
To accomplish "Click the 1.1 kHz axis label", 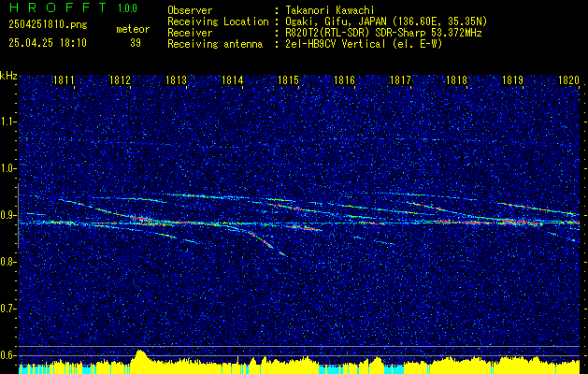I will click(7, 122).
